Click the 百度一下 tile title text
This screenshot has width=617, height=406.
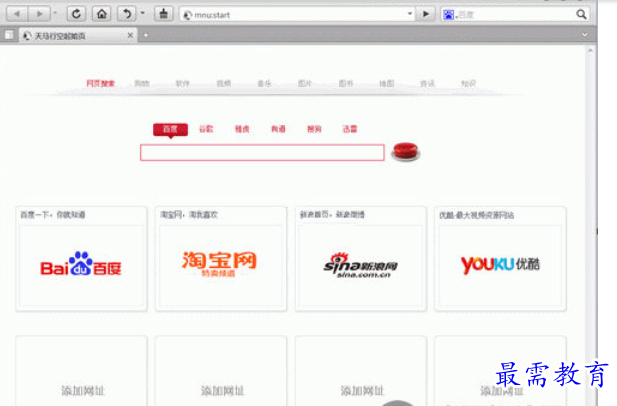tap(53, 215)
